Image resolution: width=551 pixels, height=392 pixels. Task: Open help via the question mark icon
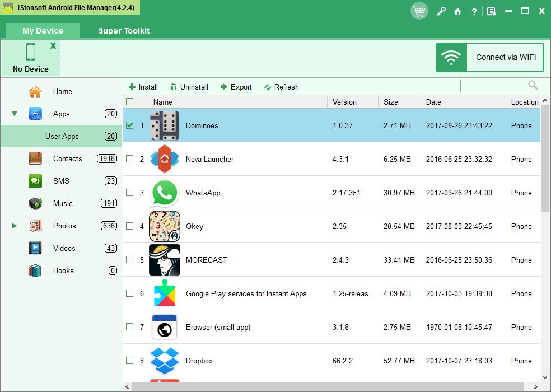tap(474, 11)
